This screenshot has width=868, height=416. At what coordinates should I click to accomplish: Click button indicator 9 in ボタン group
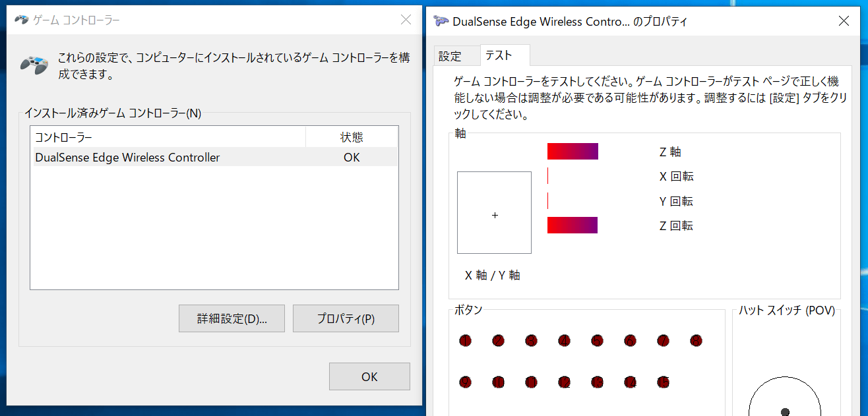[x=466, y=382]
